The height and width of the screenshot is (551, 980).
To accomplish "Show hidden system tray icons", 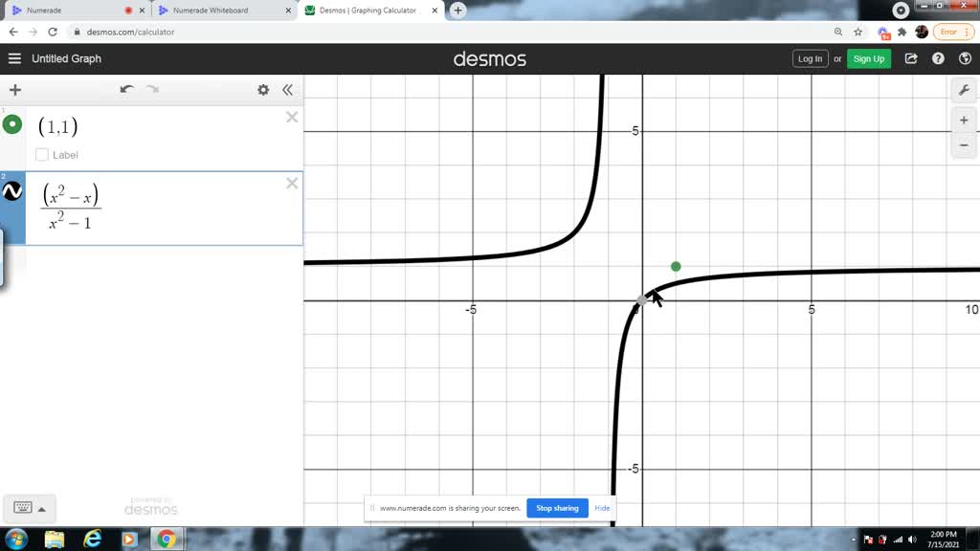I will point(853,540).
